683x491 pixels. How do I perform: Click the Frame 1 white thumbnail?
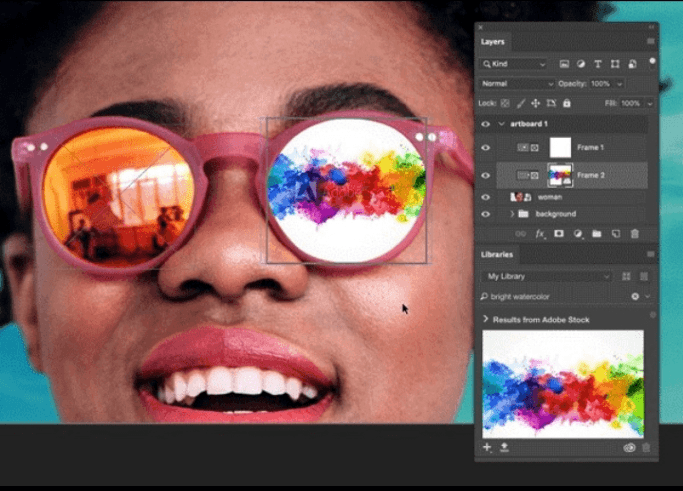(560, 147)
